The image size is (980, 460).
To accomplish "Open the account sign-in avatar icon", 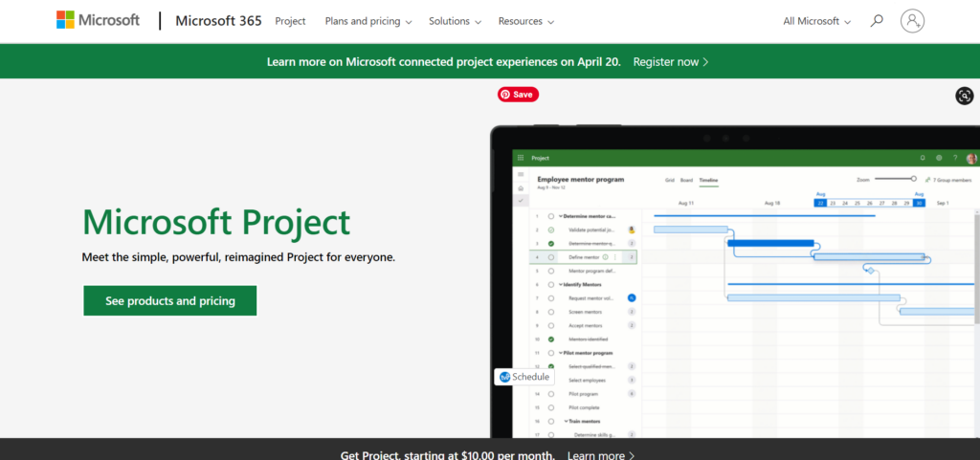I will [912, 21].
